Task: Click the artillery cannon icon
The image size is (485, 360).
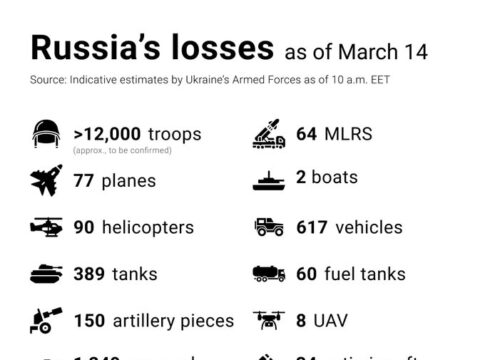Action: [46, 320]
